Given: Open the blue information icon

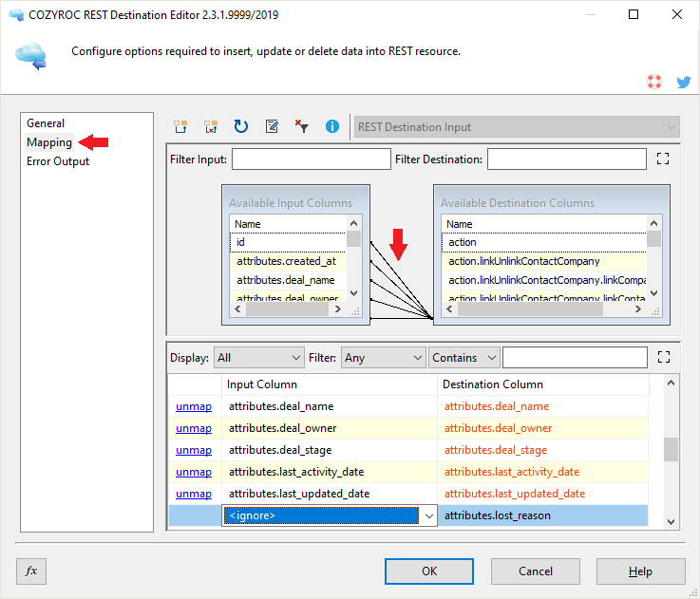Looking at the screenshot, I should (332, 127).
